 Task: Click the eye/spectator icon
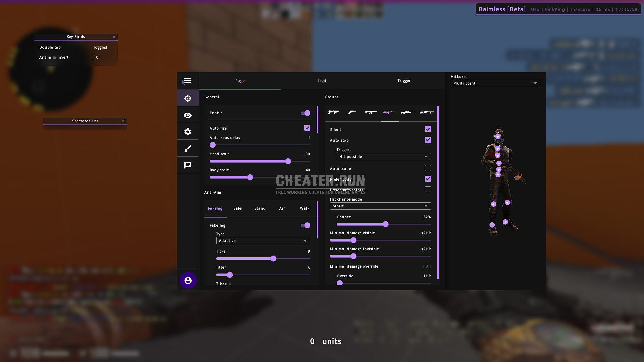(187, 115)
